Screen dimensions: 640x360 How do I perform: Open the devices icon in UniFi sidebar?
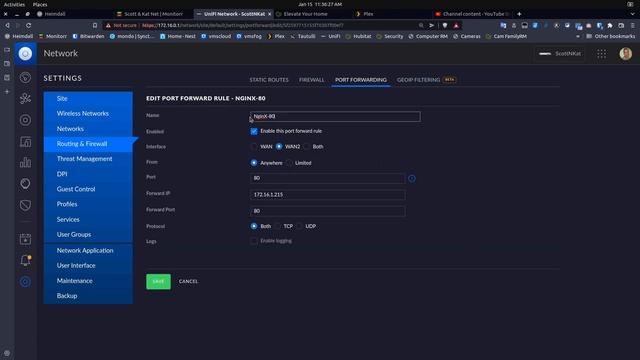coord(25,120)
